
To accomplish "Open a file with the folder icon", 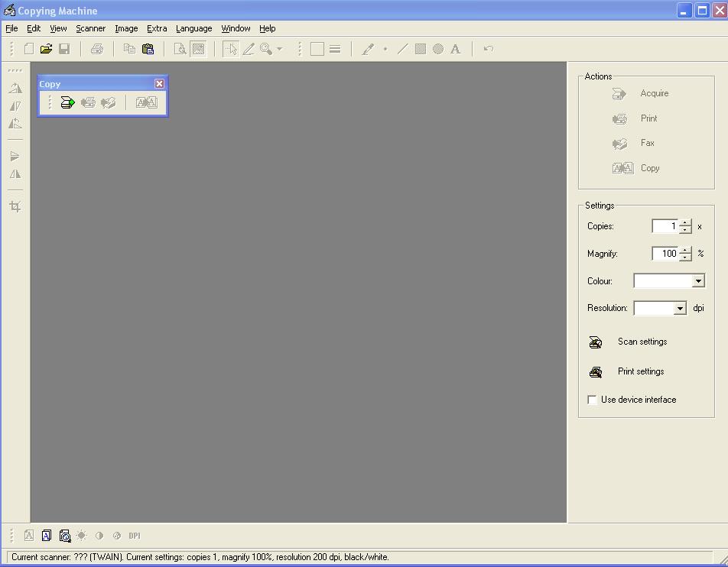I will point(46,49).
